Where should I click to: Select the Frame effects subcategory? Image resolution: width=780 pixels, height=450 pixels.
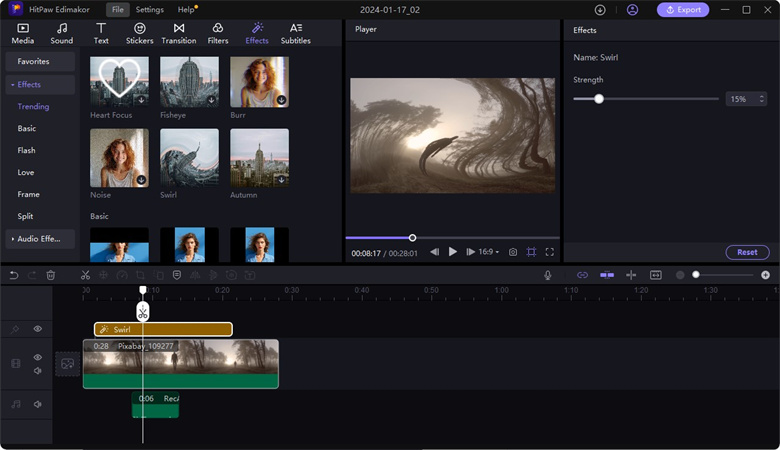point(28,194)
